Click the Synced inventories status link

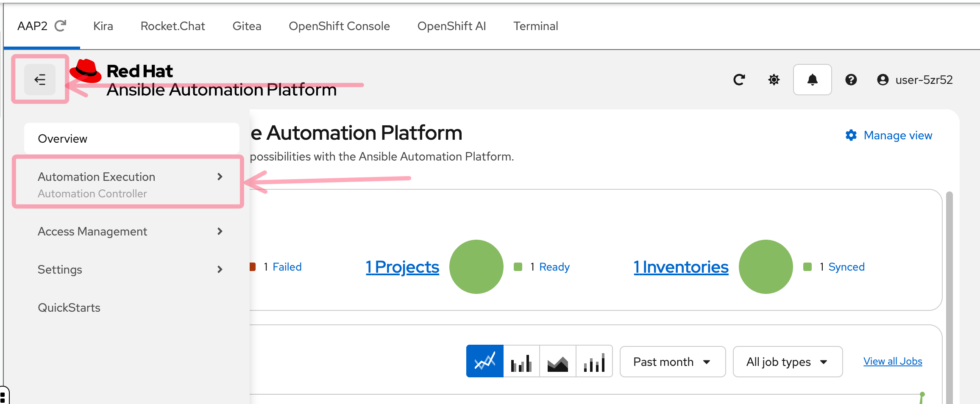846,267
